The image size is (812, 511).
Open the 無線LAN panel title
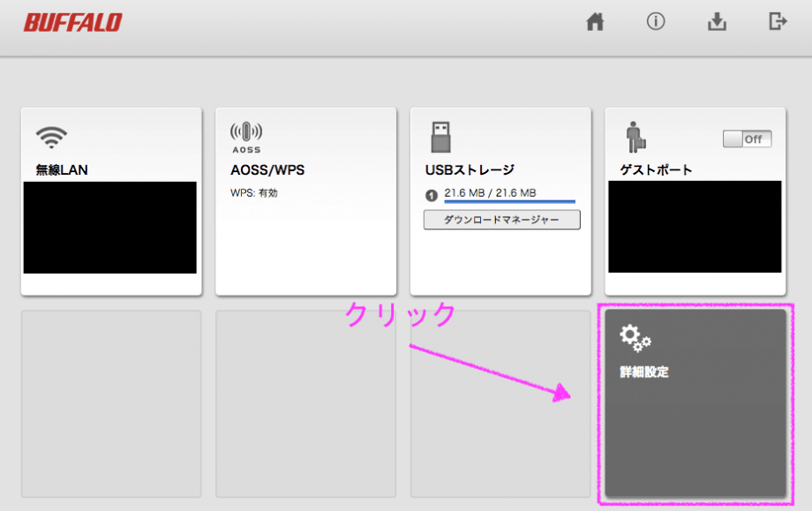tap(62, 170)
